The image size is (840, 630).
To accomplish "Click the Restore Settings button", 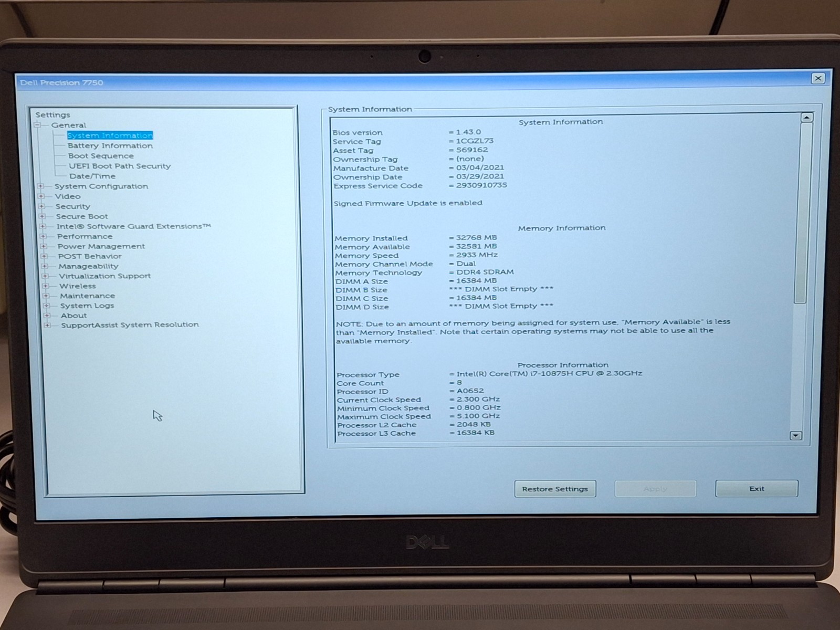I will click(x=555, y=489).
